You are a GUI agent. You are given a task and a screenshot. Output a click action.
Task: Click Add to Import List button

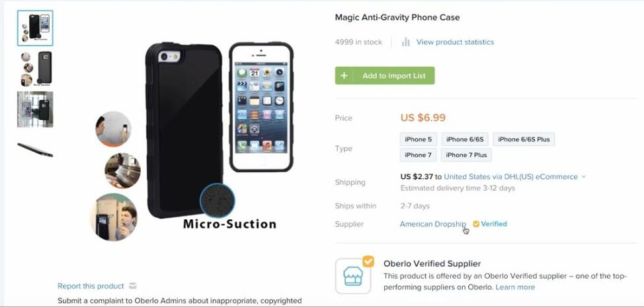pos(385,75)
